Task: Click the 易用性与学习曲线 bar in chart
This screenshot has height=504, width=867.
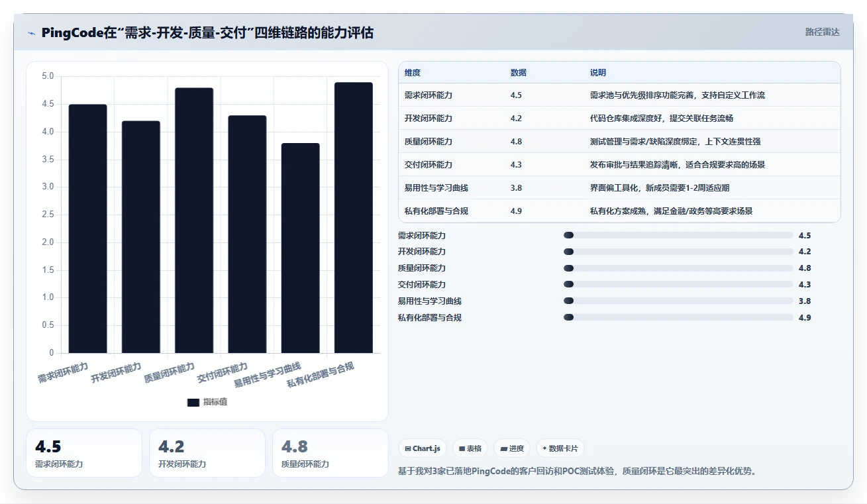Action: point(300,248)
